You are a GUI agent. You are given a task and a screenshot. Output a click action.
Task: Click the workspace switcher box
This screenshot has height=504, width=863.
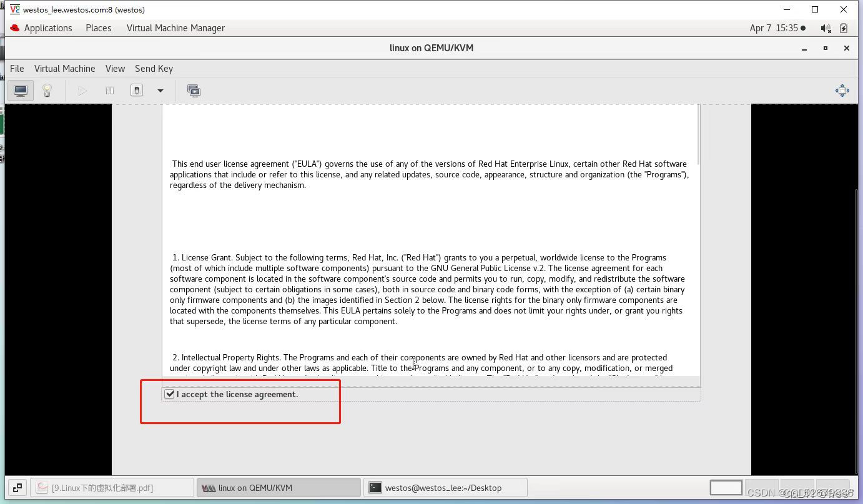click(x=726, y=487)
